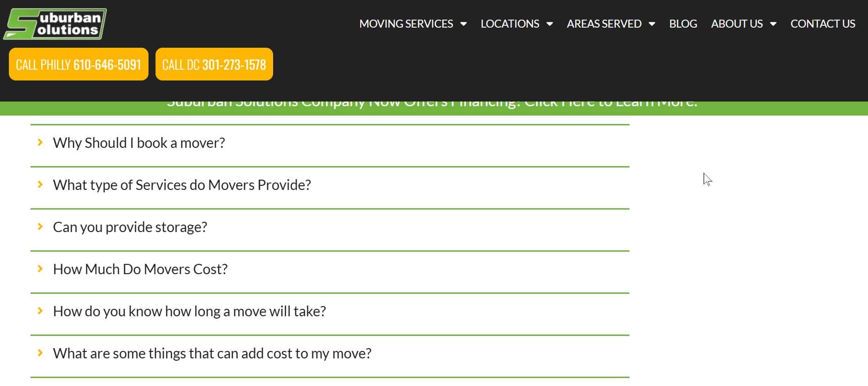Open 'What type of Services do Movers Provide?'
Image resolution: width=868 pixels, height=386 pixels.
click(182, 185)
